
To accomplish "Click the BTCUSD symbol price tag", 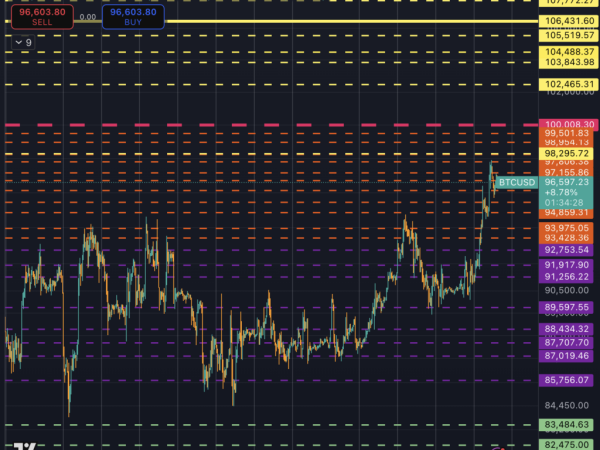I will coord(517,183).
